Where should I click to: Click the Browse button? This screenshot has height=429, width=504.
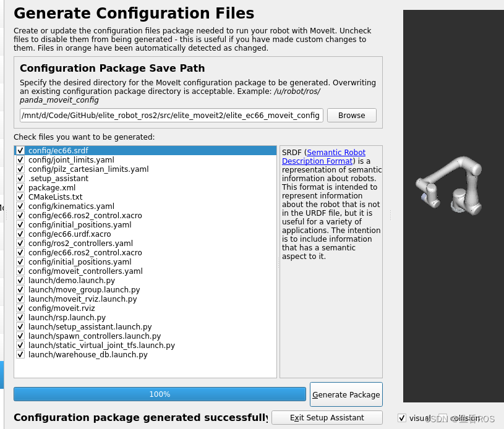click(x=352, y=116)
